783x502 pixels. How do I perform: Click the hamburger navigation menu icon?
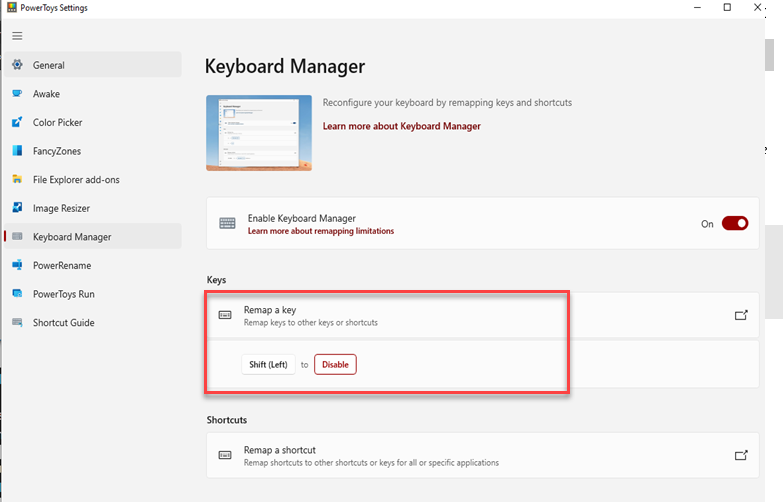pos(17,36)
